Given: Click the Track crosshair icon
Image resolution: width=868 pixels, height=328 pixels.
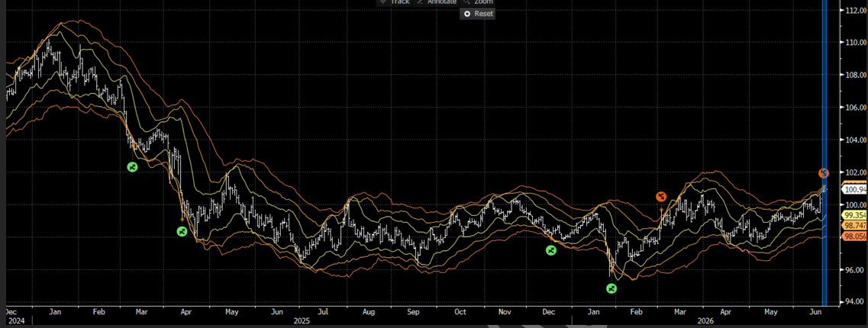Looking at the screenshot, I should point(383,2).
